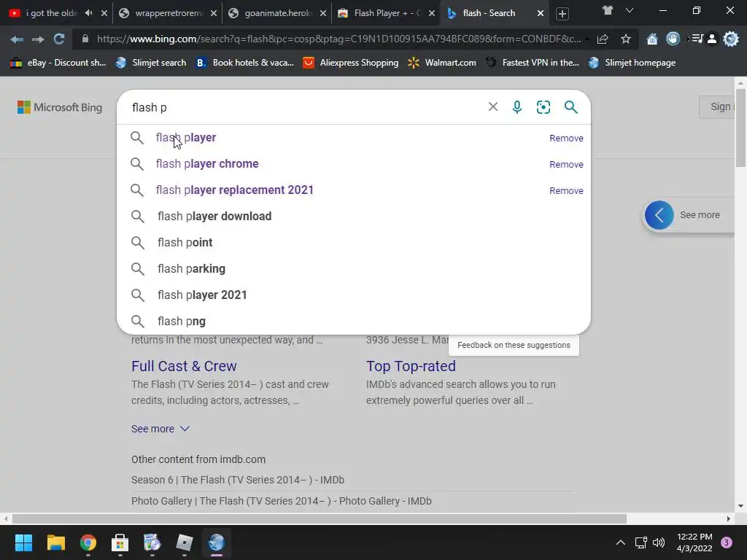Viewport: 747px width, 560px height.
Task: Go back using the browser back arrow
Action: (x=17, y=39)
